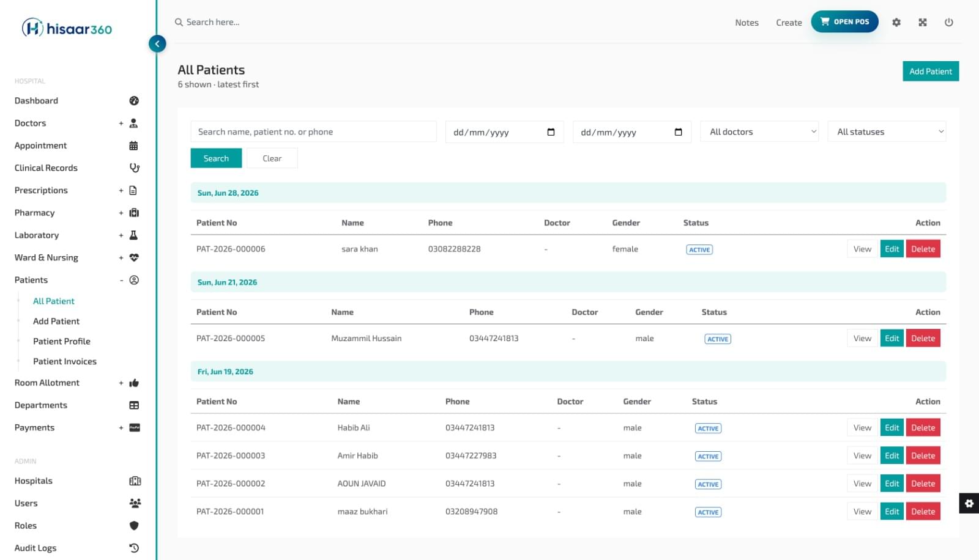Click the Laboratory flask icon
979x560 pixels.
coord(134,235)
